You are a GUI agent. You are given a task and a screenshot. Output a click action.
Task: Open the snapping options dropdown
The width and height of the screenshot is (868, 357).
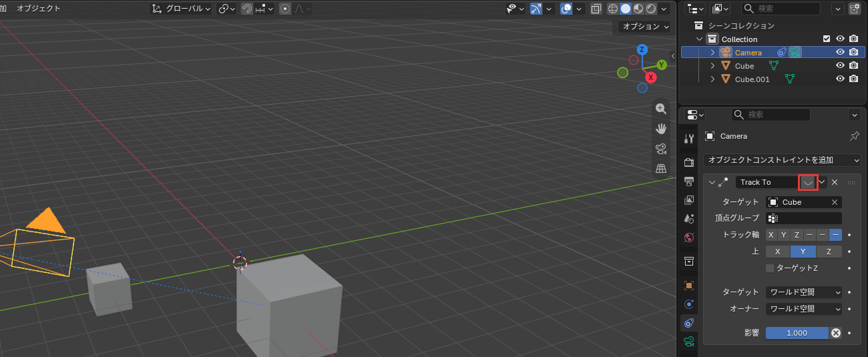(264, 9)
